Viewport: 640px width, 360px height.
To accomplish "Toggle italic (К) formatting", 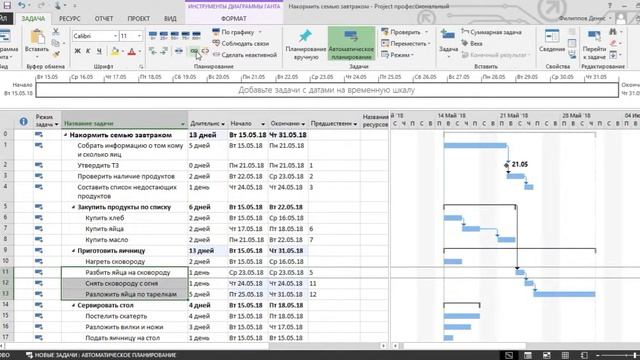I will point(88,51).
